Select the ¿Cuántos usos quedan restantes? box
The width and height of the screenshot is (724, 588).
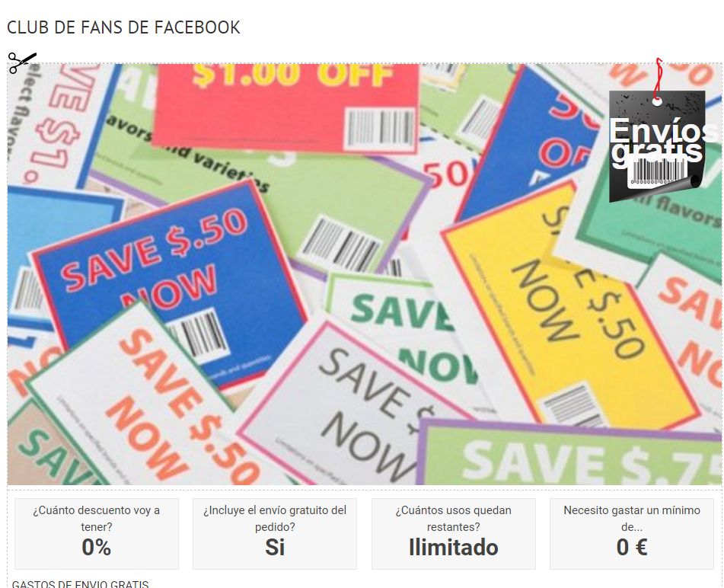454,533
